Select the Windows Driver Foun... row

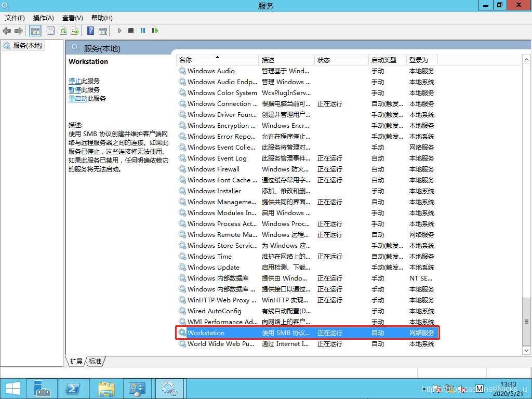307,114
